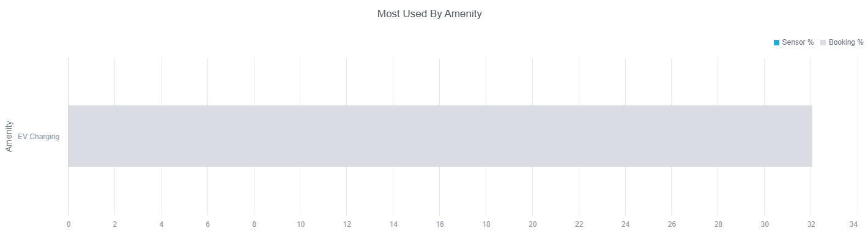Click the vertical Amenity axis title
The image size is (868, 236).
pyautogui.click(x=9, y=136)
